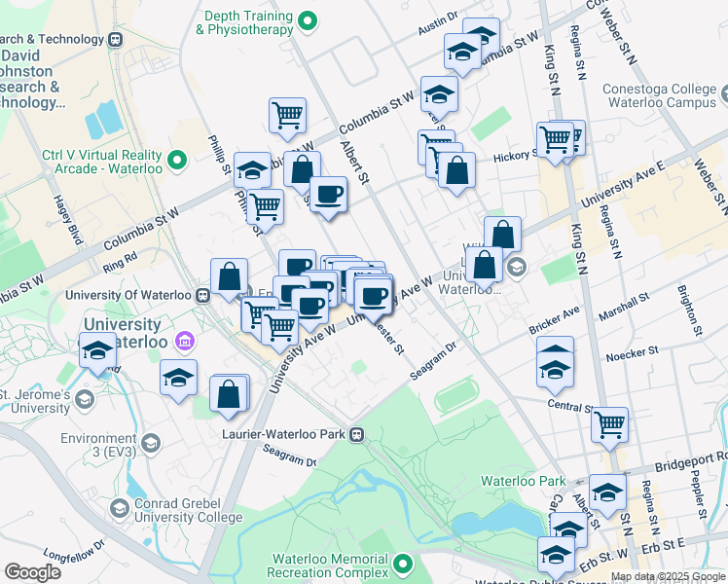
Task: Click Waterloo Memorial Recreation Complex pin
Action: (x=403, y=565)
